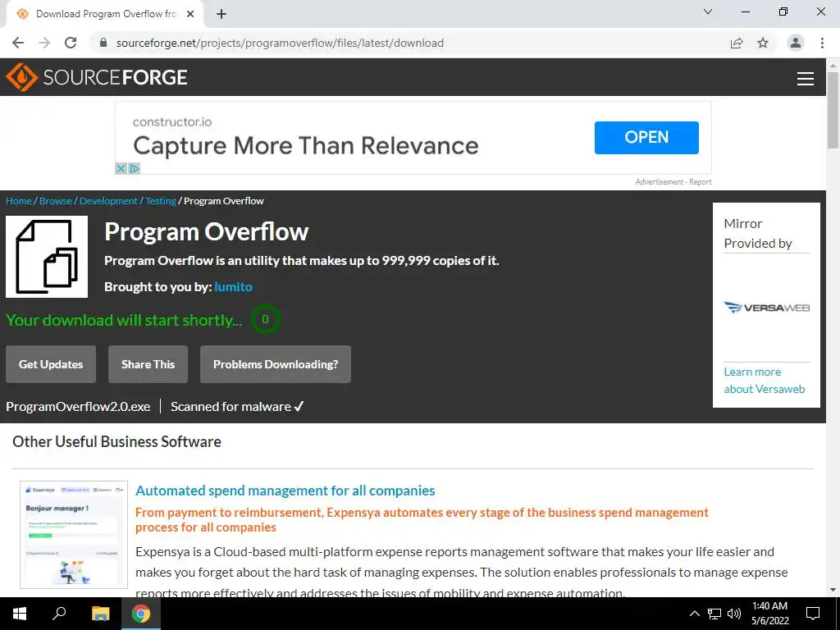Click Other Useful Business Software heading
The width and height of the screenshot is (840, 630).
point(116,442)
